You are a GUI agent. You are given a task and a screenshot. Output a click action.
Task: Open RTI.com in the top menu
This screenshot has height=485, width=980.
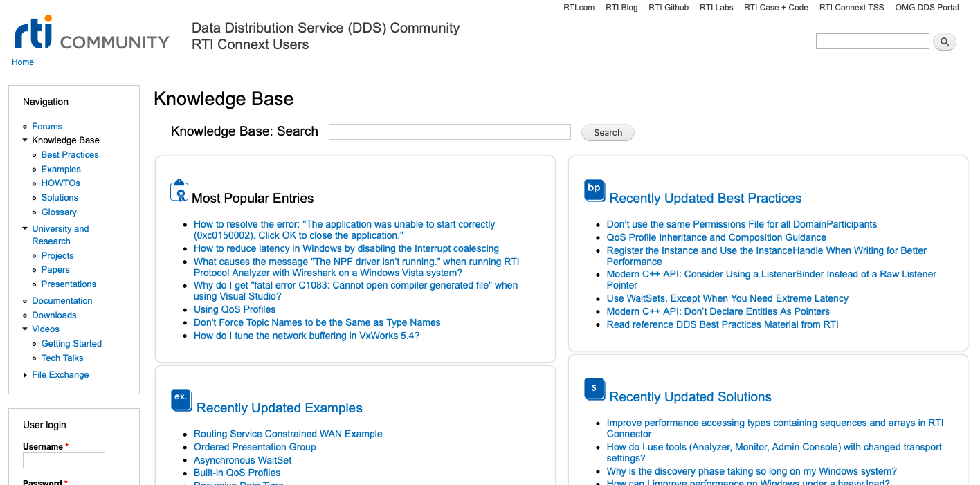[580, 8]
